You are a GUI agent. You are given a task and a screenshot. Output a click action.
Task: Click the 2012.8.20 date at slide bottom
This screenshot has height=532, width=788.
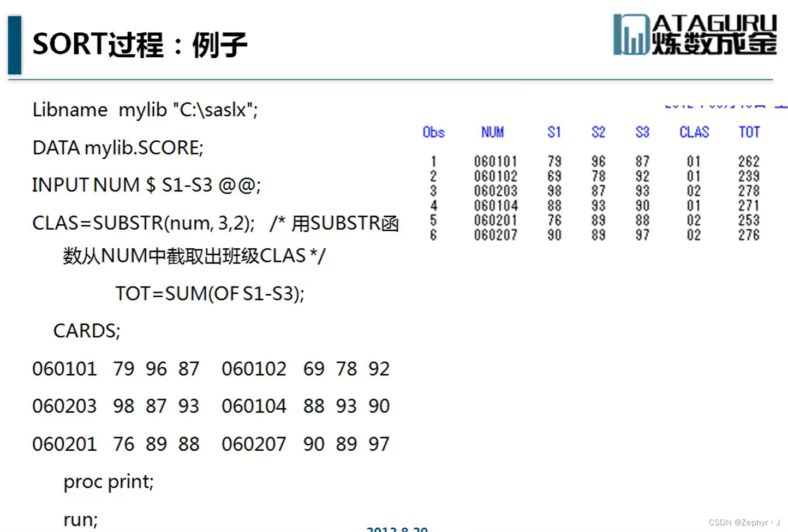(396, 528)
